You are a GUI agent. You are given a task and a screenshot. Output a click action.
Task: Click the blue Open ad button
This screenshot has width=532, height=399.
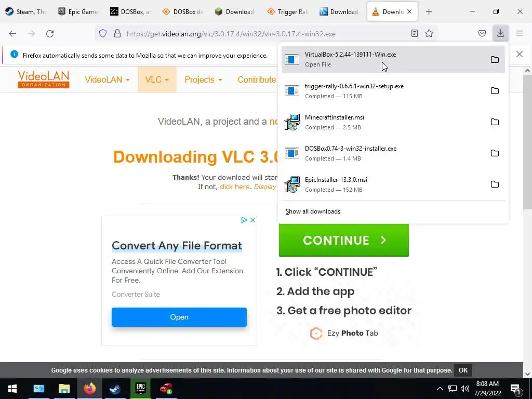tap(179, 317)
